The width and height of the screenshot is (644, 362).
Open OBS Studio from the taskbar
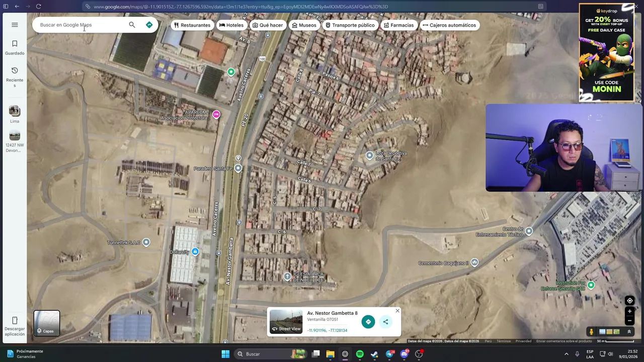click(x=419, y=354)
